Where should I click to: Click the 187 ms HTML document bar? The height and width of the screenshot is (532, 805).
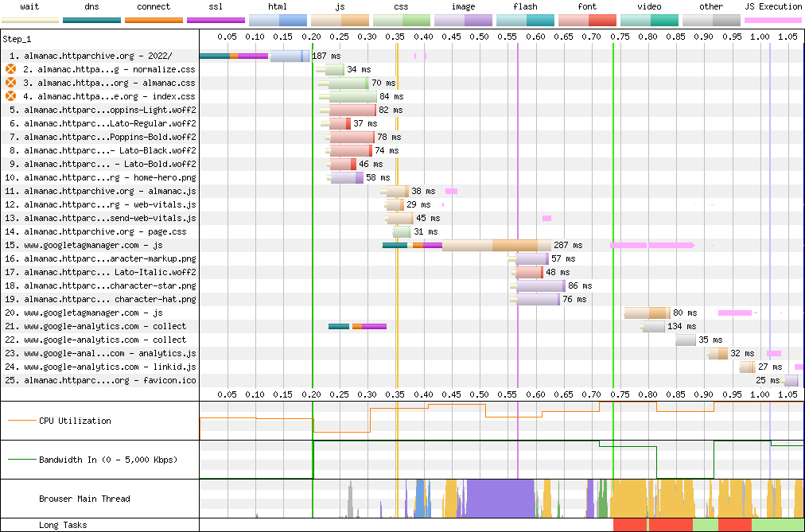pos(290,56)
